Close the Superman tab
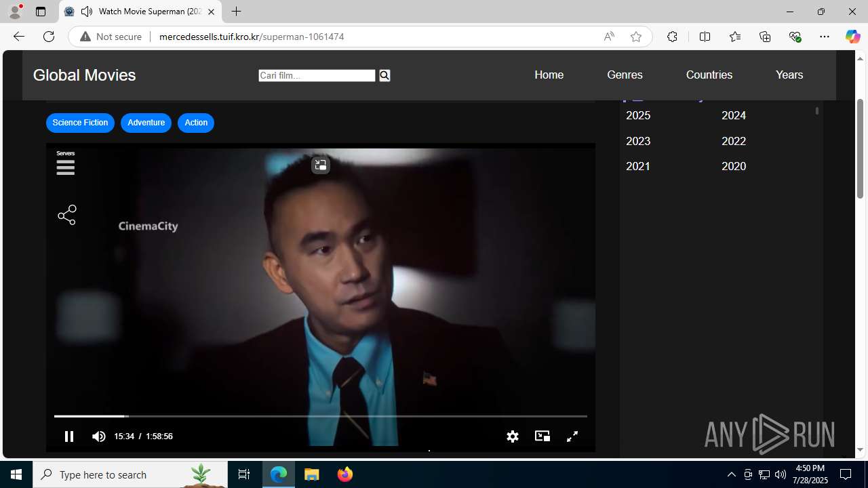This screenshot has height=488, width=868. click(212, 12)
